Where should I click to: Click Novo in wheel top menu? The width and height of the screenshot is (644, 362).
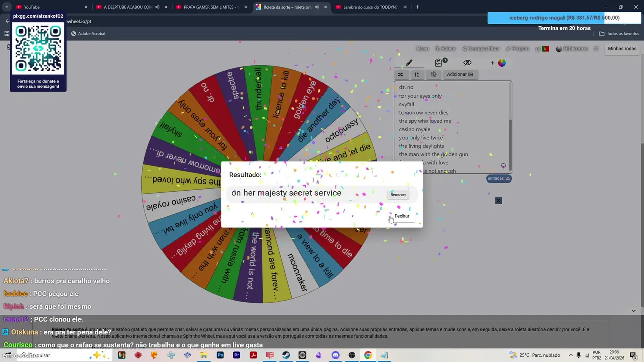tap(423, 49)
